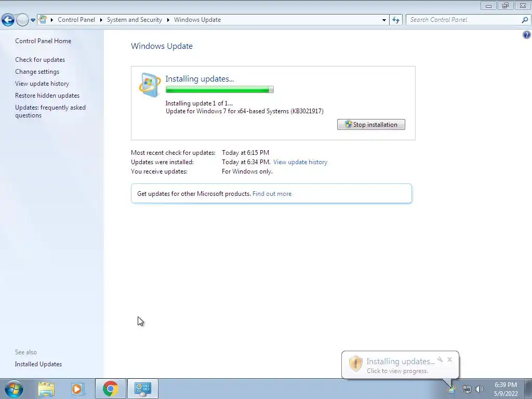Refresh the Windows Update page
This screenshot has width=532, height=399.
tap(395, 20)
